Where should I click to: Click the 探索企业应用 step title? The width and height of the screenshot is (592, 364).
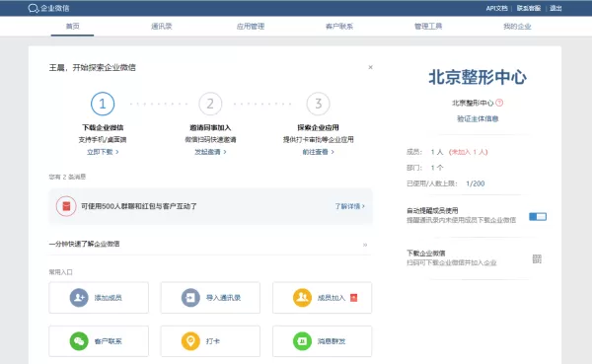[318, 127]
